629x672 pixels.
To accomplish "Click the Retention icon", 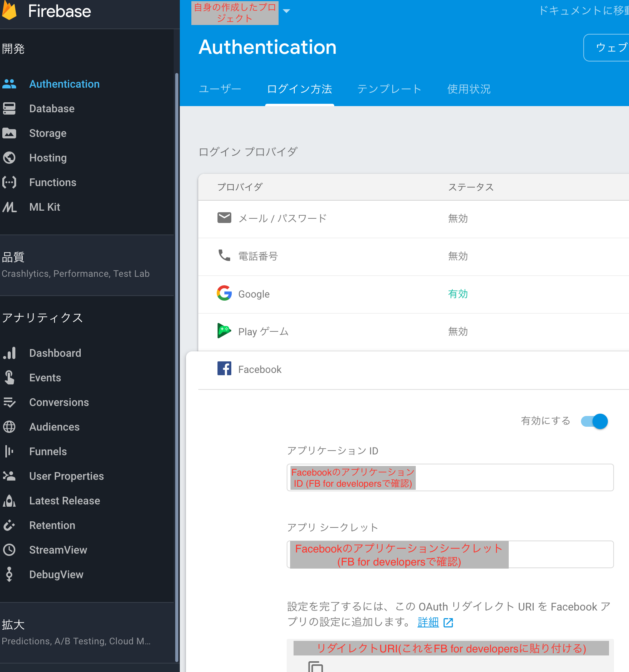I will point(9,525).
